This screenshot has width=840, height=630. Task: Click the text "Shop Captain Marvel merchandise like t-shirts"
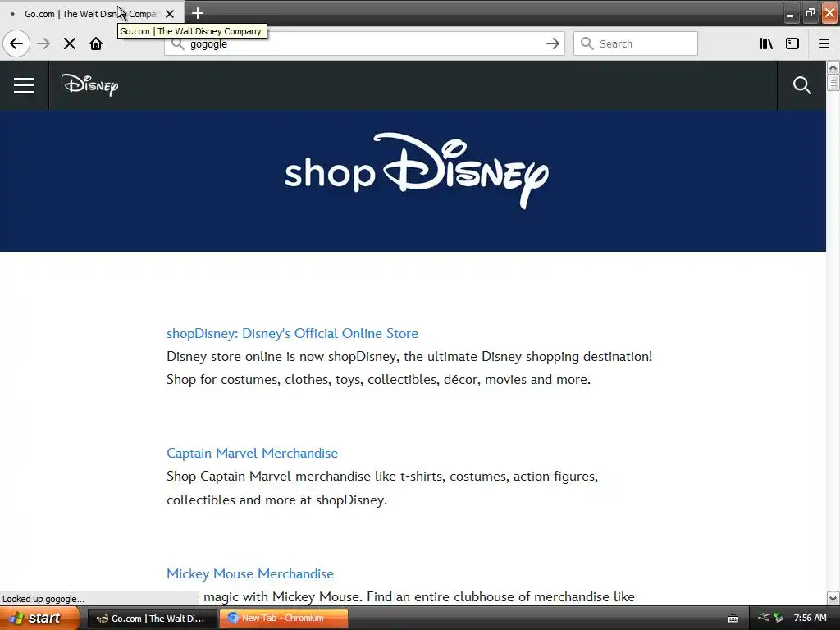304,477
